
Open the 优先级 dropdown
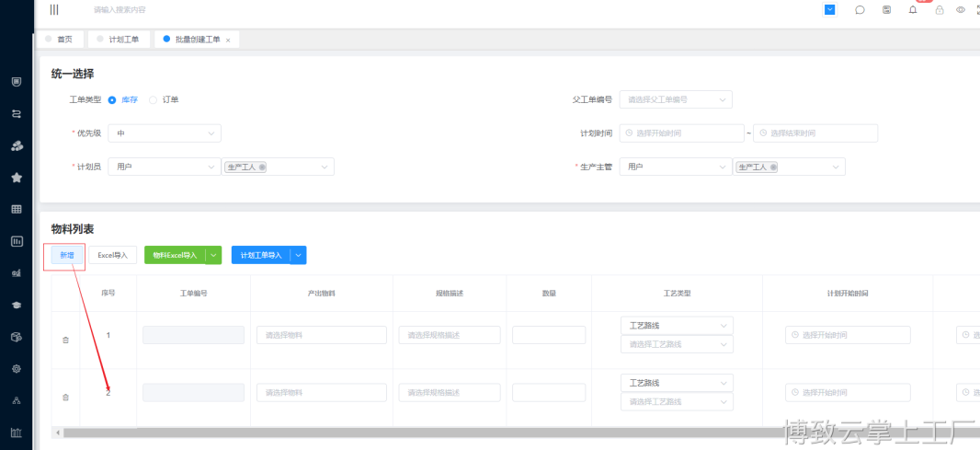(x=165, y=133)
